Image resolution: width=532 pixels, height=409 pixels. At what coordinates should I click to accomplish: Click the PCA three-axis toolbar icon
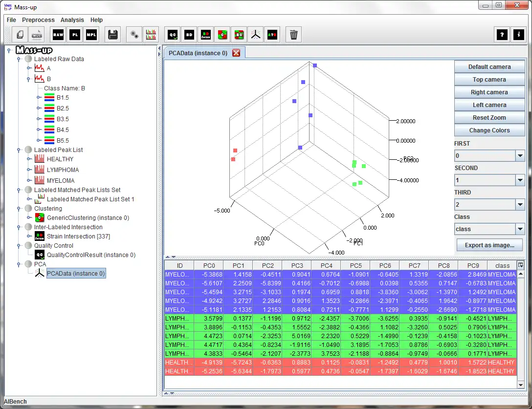tap(256, 35)
